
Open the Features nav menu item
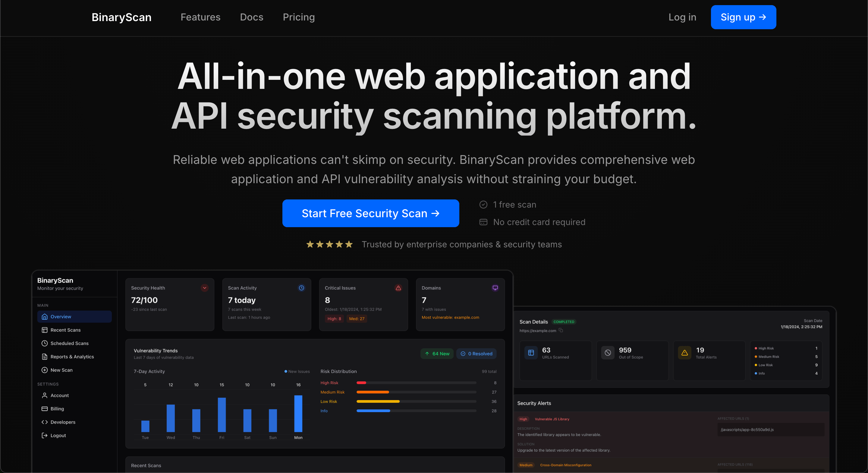click(x=200, y=17)
